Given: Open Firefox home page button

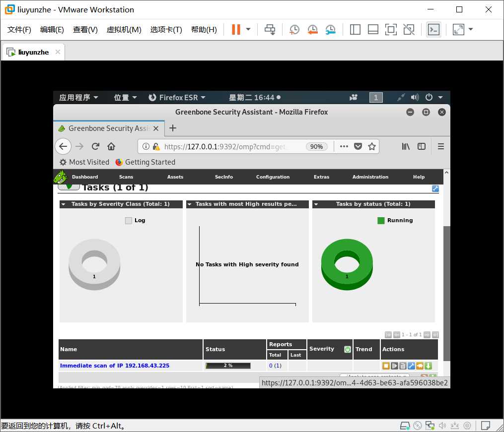Looking at the screenshot, I should point(111,146).
